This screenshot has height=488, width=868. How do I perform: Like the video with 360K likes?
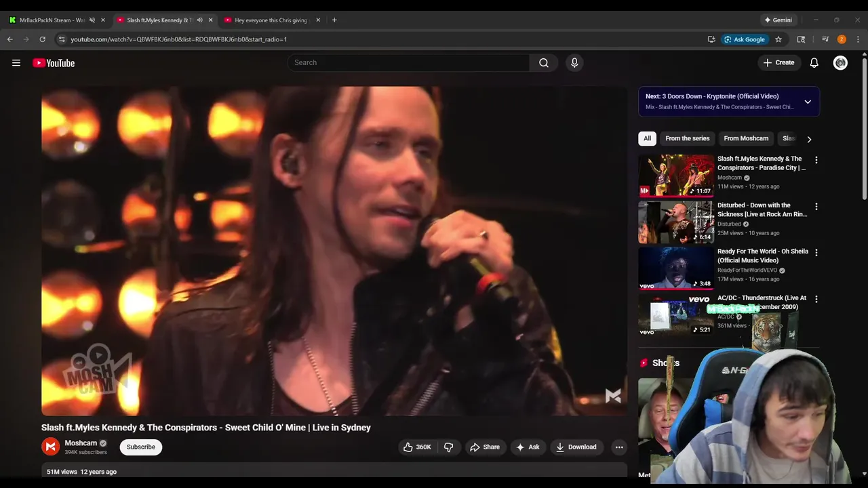pyautogui.click(x=418, y=447)
